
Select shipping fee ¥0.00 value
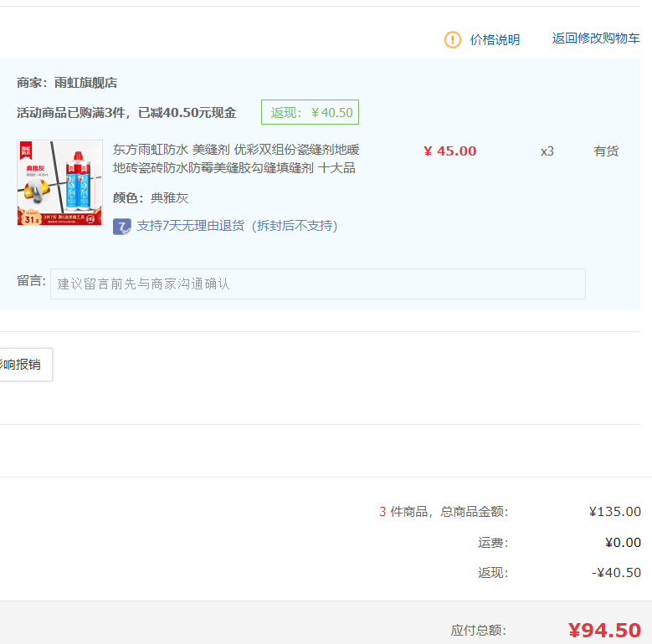pyautogui.click(x=623, y=542)
